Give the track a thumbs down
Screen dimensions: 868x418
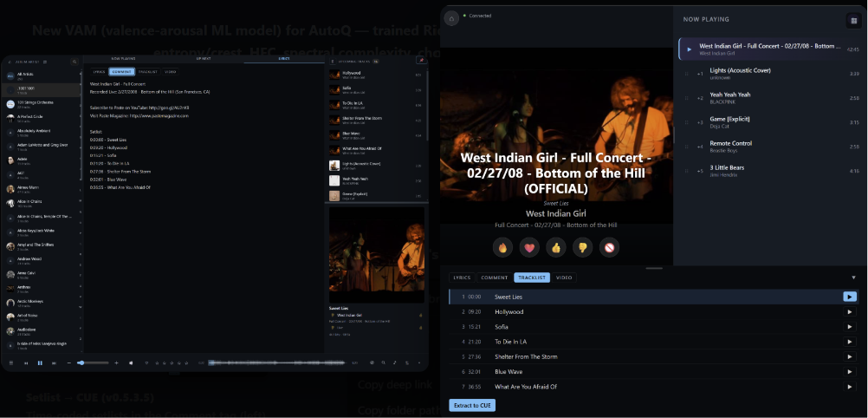(x=582, y=248)
